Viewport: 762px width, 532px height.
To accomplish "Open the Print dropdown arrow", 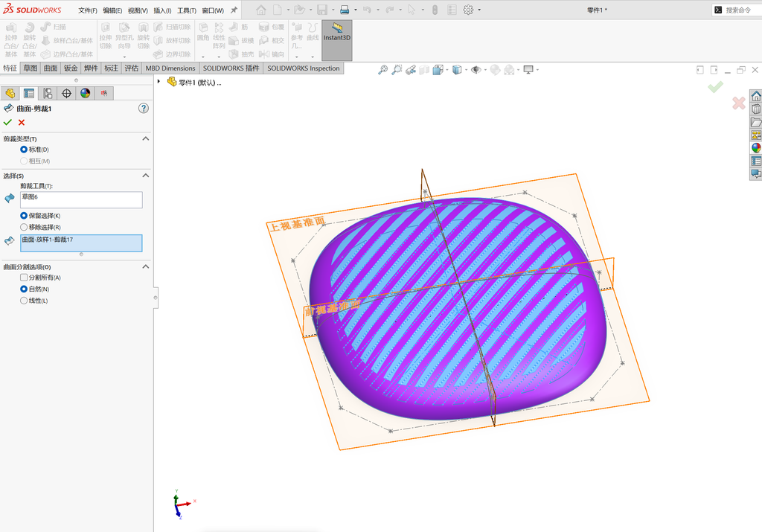I will click(x=356, y=10).
